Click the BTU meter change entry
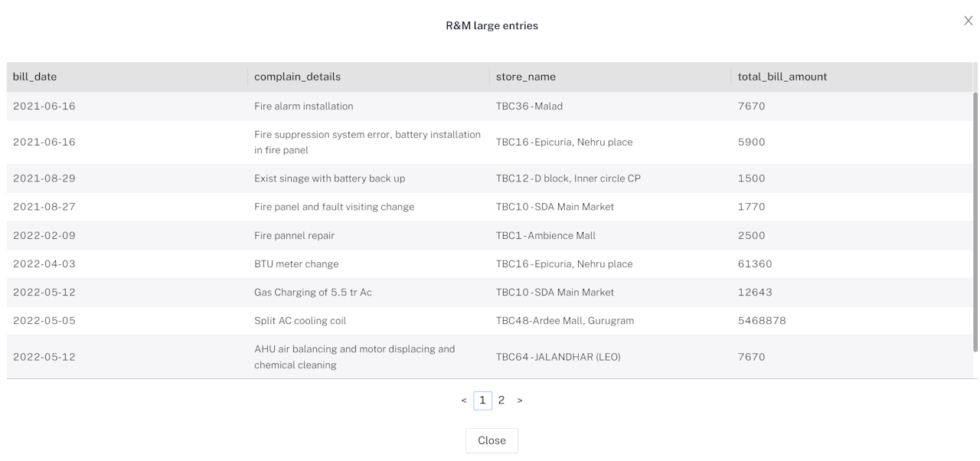Image resolution: width=980 pixels, height=461 pixels. click(x=296, y=264)
